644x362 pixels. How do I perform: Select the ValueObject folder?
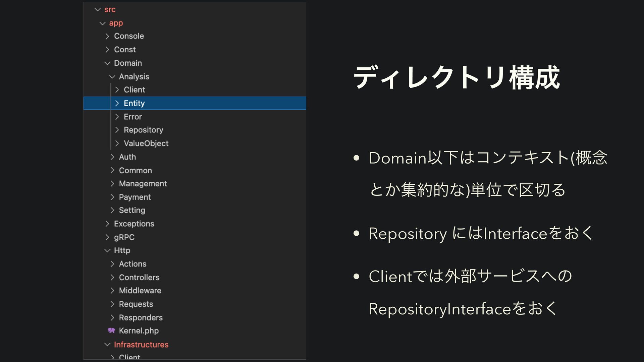[x=146, y=143]
